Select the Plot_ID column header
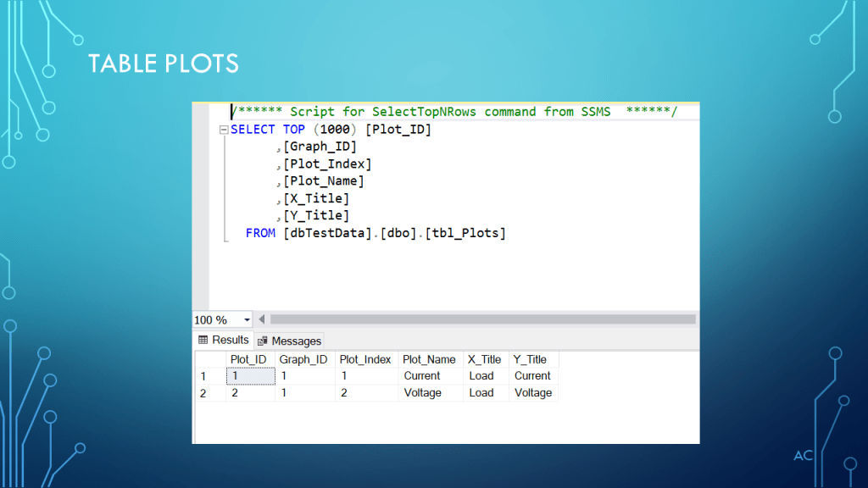The width and height of the screenshot is (868, 488). 248,359
